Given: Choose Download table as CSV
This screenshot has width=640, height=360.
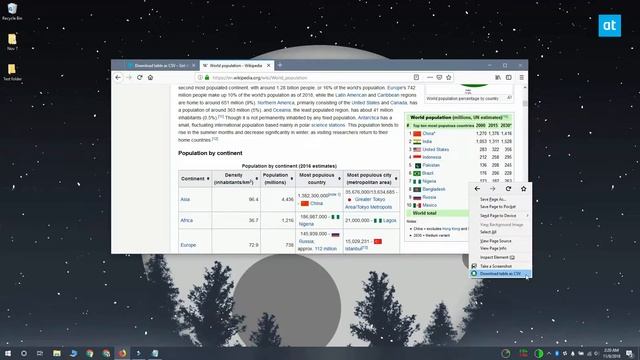Looking at the screenshot, I should click(500, 273).
